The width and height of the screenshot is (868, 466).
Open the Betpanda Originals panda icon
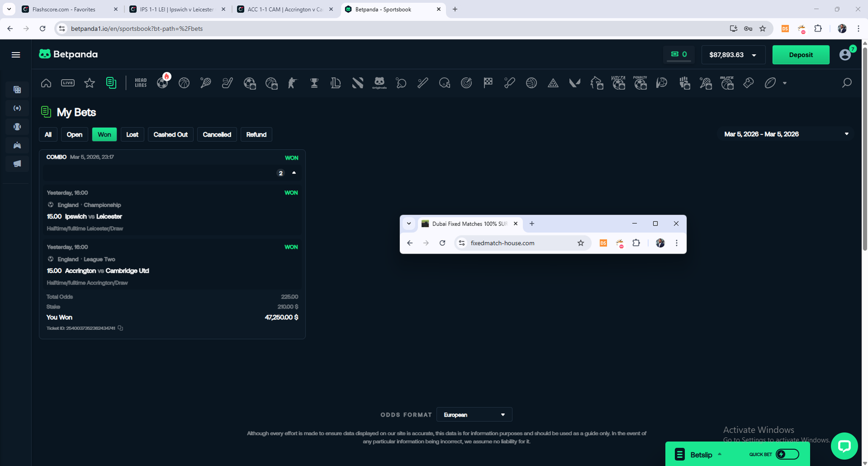(379, 83)
